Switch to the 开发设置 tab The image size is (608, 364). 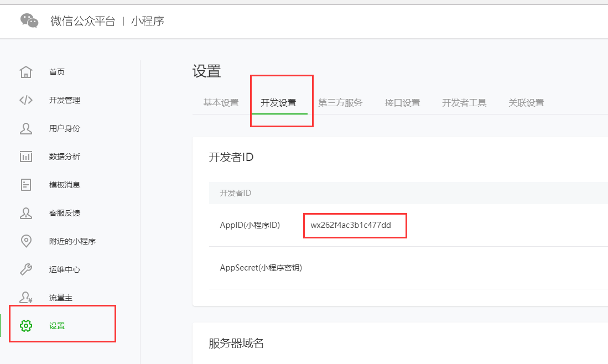278,103
